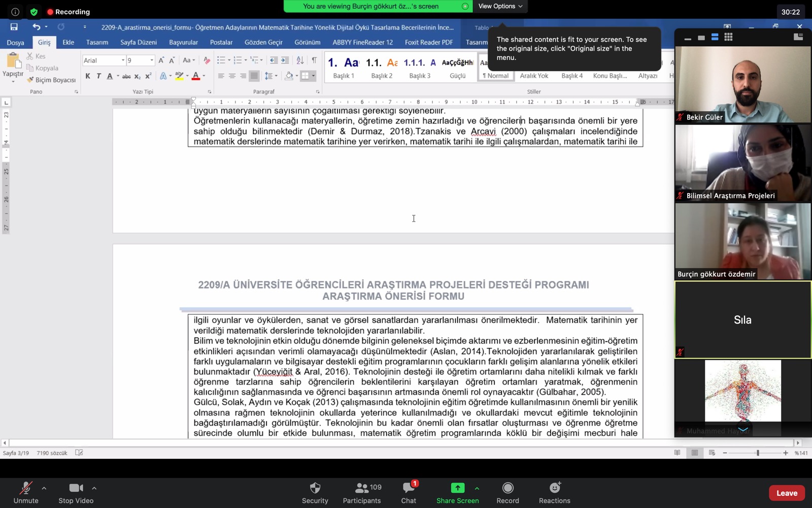The width and height of the screenshot is (812, 508).
Task: Stop the video camera
Action: tap(76, 493)
